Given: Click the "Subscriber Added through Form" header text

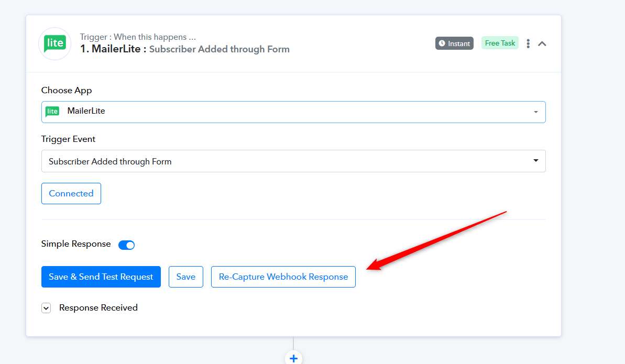Looking at the screenshot, I should [x=219, y=49].
